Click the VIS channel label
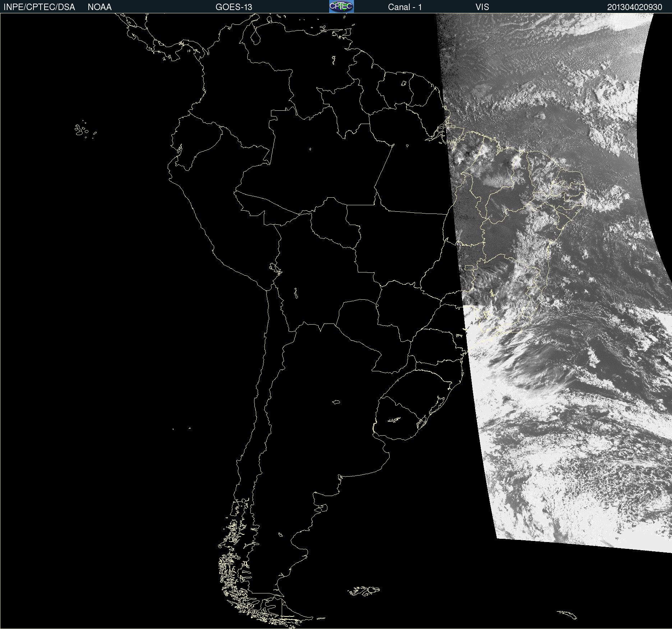672x629 pixels. pos(482,7)
